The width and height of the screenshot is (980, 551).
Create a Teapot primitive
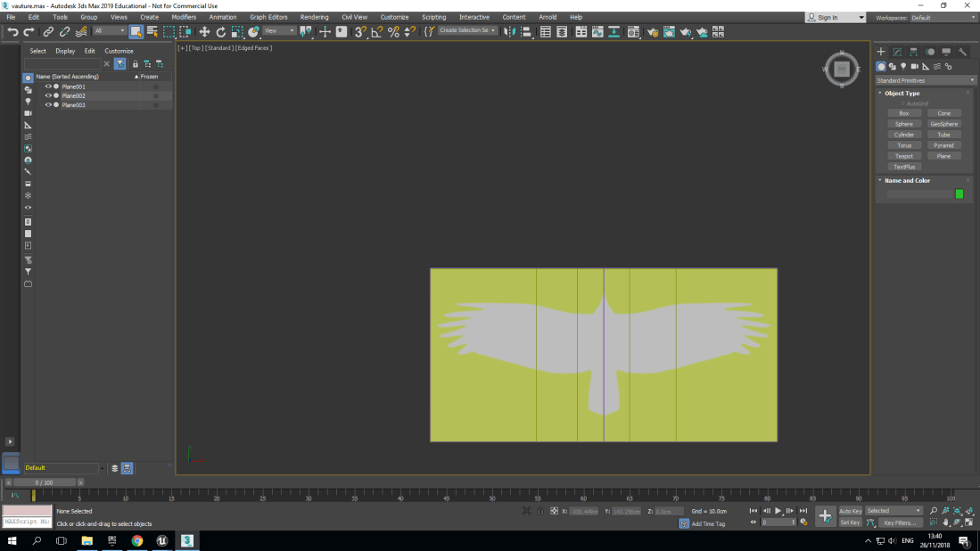point(903,156)
